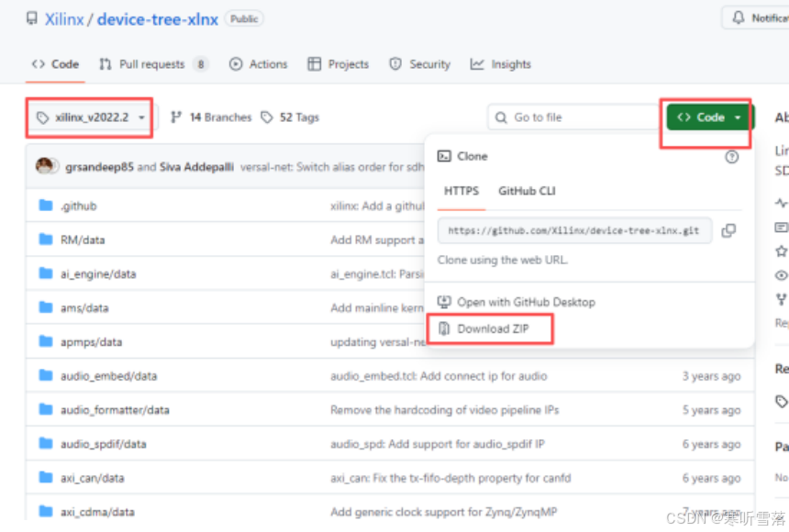Open commit 'Add generic clock support for Zynq/ZynqMP'

point(444,513)
